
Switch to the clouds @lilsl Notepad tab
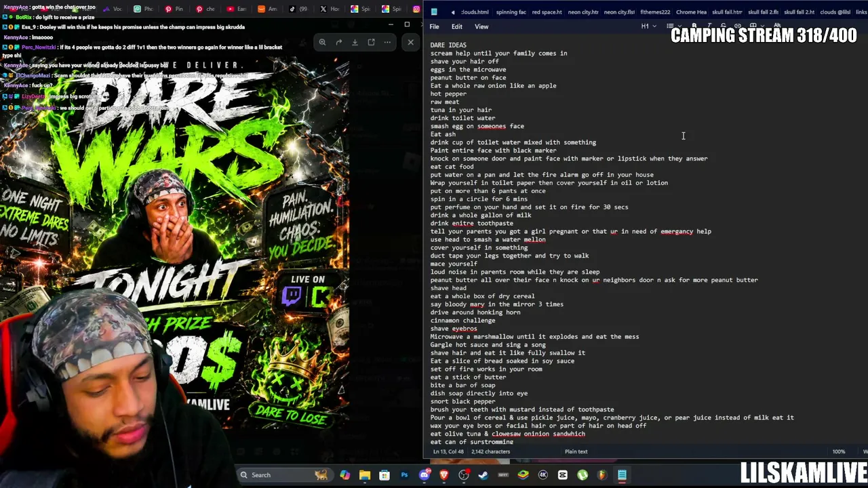[835, 12]
